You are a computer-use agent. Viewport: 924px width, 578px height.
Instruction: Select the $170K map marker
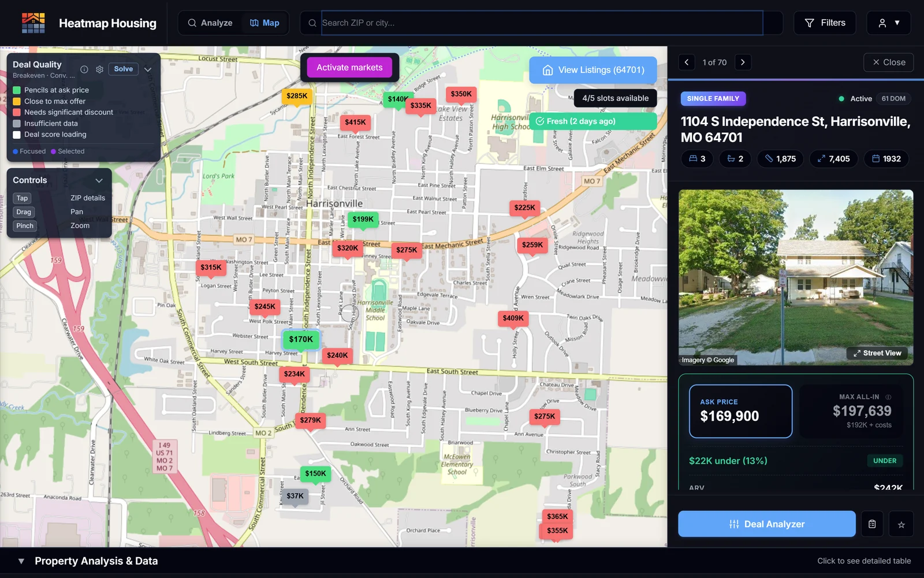point(301,340)
